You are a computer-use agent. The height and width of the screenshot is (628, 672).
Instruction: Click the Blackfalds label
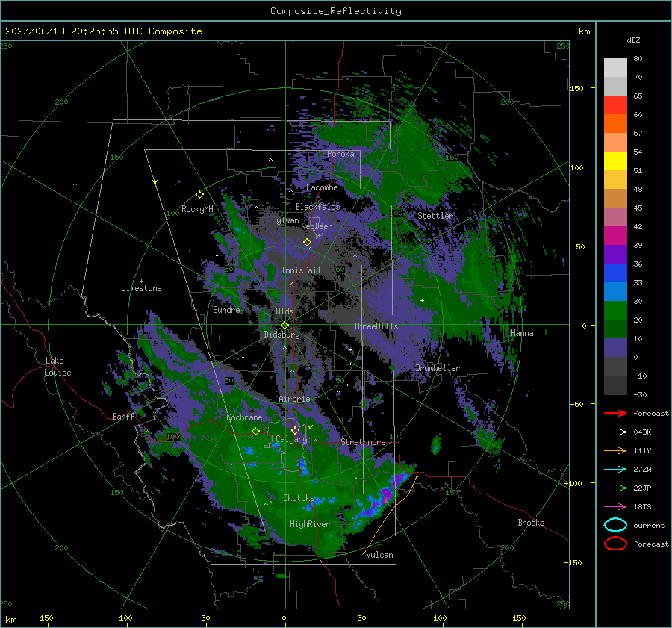coord(317,207)
